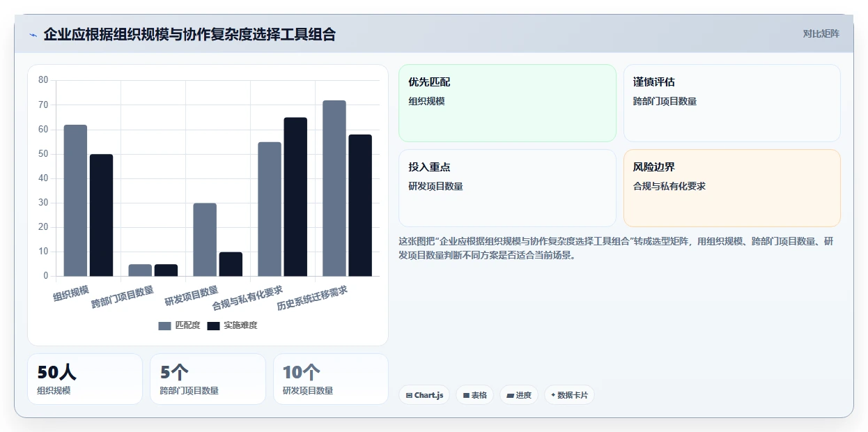
Task: Select the 10个 研发项目数量 stat card
Action: coord(330,379)
